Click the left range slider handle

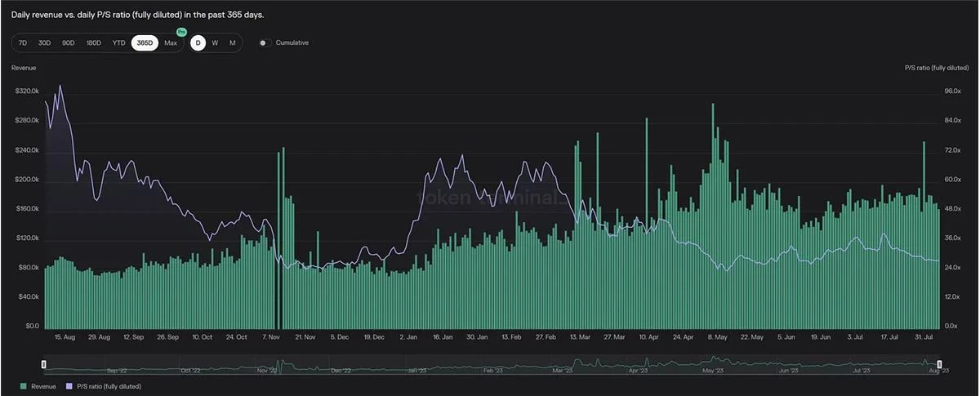tap(44, 363)
